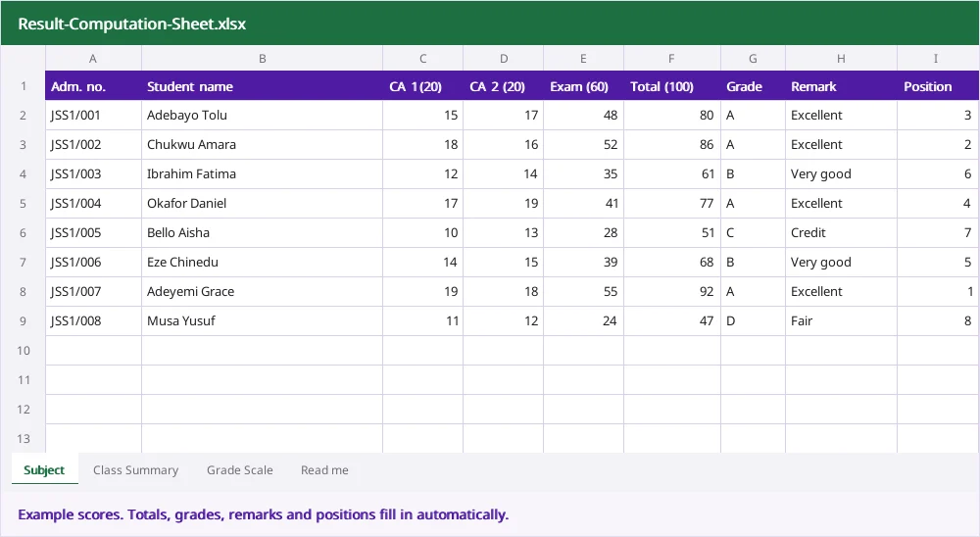Select cell JSS1/001
980x537 pixels.
pos(93,115)
